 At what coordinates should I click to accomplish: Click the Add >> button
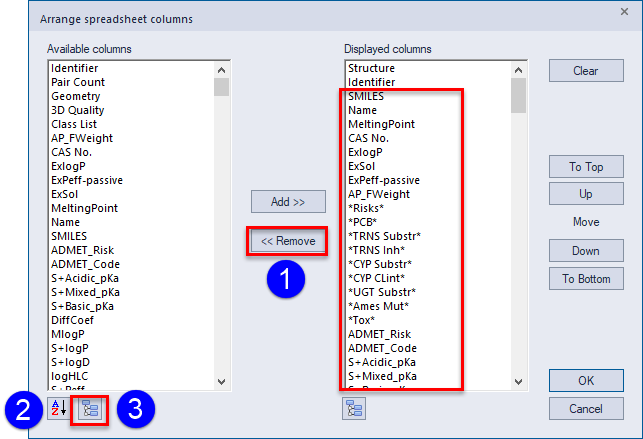[x=288, y=201]
